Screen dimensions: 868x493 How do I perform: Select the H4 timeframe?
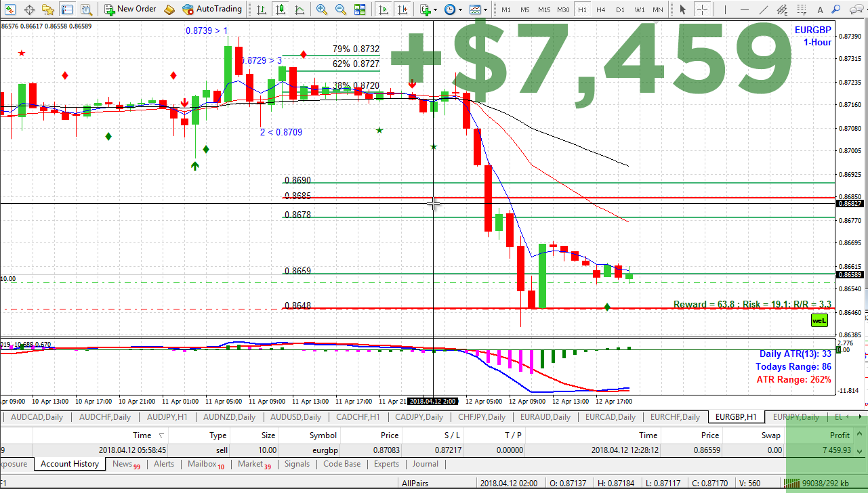tap(600, 9)
